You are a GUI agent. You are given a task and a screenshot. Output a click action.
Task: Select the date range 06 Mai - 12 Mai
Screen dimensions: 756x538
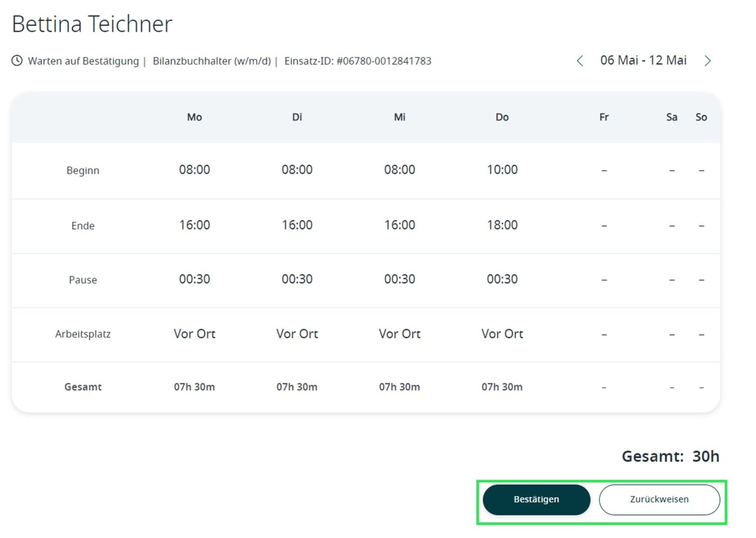(x=643, y=60)
